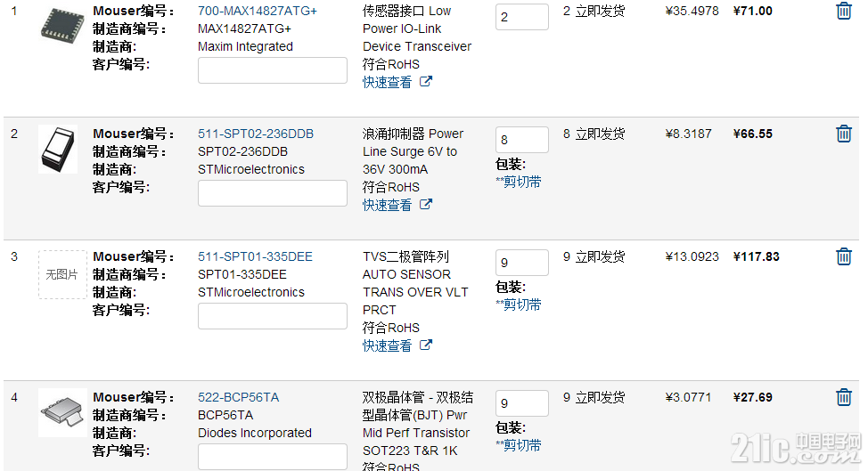The height and width of the screenshot is (471, 868).
Task: Click the cut tape packaging link for SPT02-236DDB
Action: point(518,183)
